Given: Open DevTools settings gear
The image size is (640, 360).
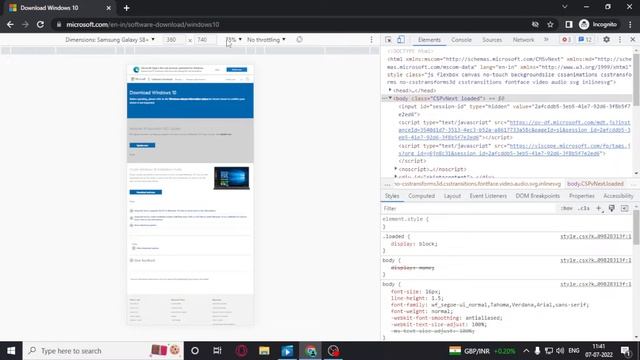Looking at the screenshot, I should pyautogui.click(x=607, y=40).
